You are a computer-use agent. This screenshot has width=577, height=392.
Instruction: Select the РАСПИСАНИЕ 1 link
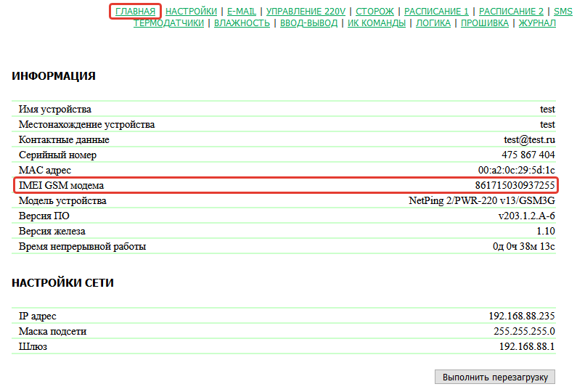(x=436, y=12)
